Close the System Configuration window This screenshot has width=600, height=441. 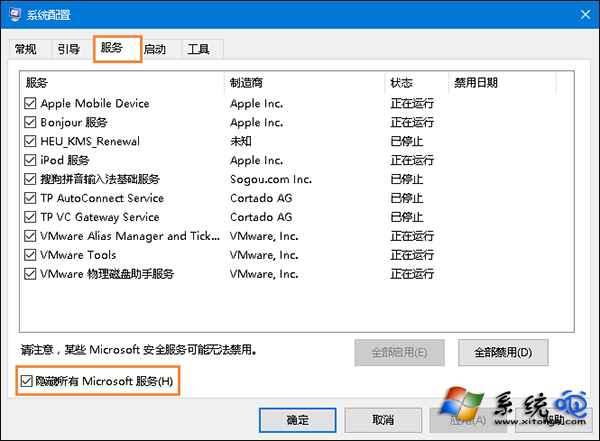click(x=585, y=15)
